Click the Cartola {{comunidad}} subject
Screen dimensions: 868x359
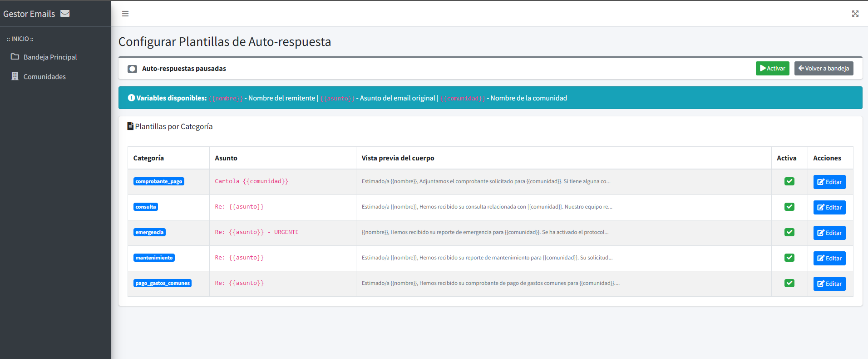tap(252, 181)
